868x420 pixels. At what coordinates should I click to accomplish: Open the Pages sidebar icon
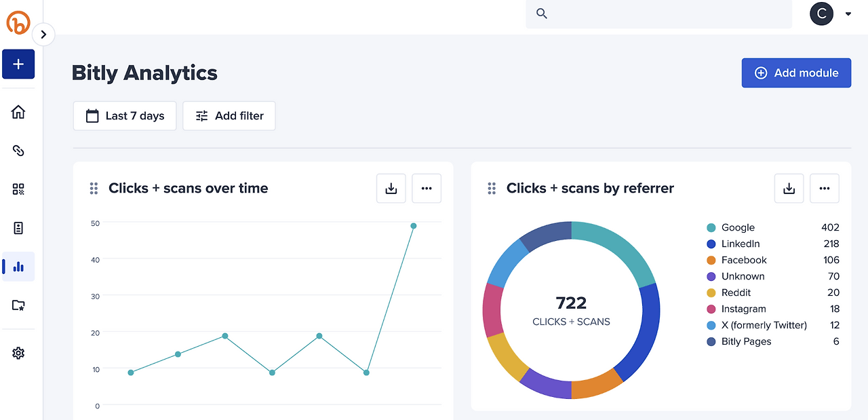18,228
